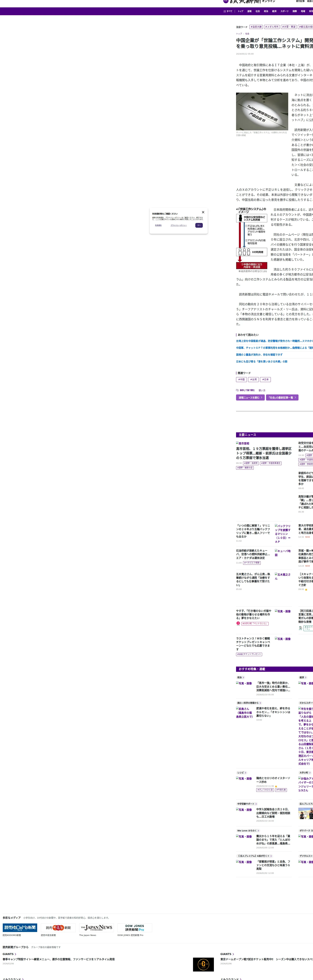Open the 読売KODOMO新聞 logo banner
This screenshot has width=313, height=980.
point(20,928)
